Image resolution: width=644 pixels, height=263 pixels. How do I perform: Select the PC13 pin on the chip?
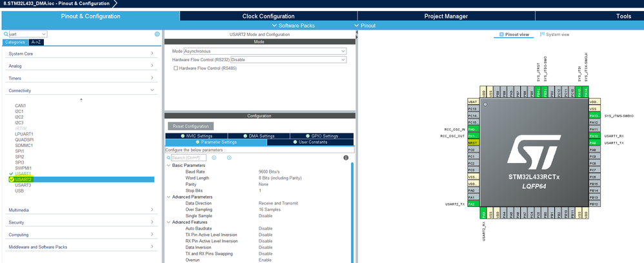coord(472,109)
